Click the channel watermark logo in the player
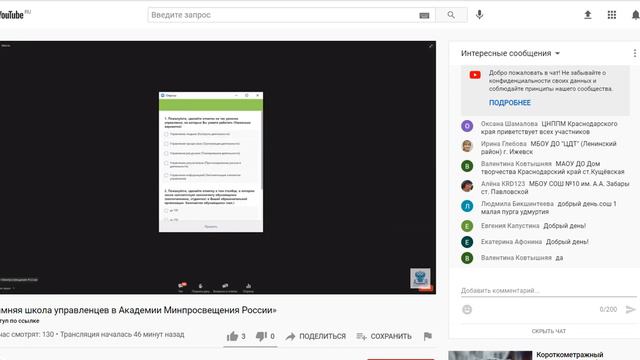Image resolution: width=640 pixels, height=360 pixels. point(420,278)
